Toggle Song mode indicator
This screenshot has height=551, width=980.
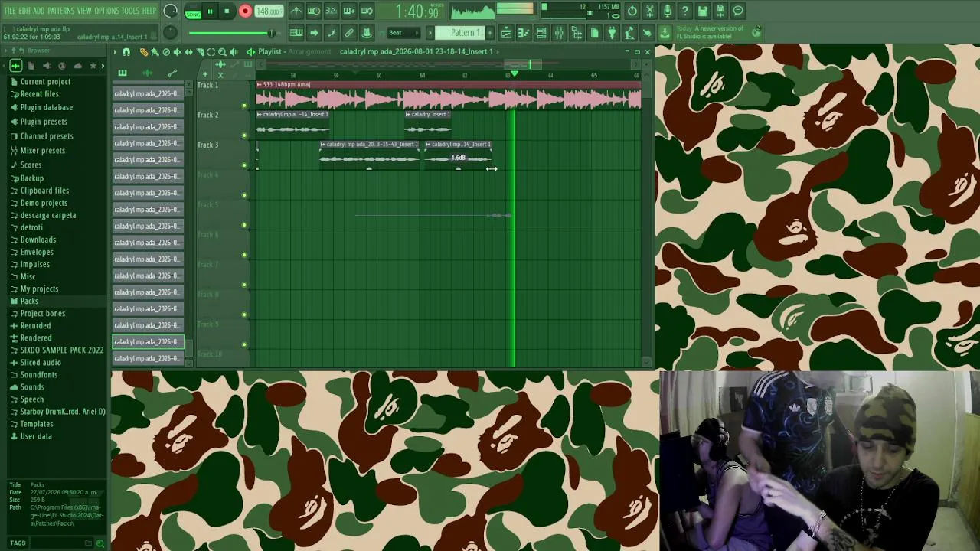click(x=193, y=15)
